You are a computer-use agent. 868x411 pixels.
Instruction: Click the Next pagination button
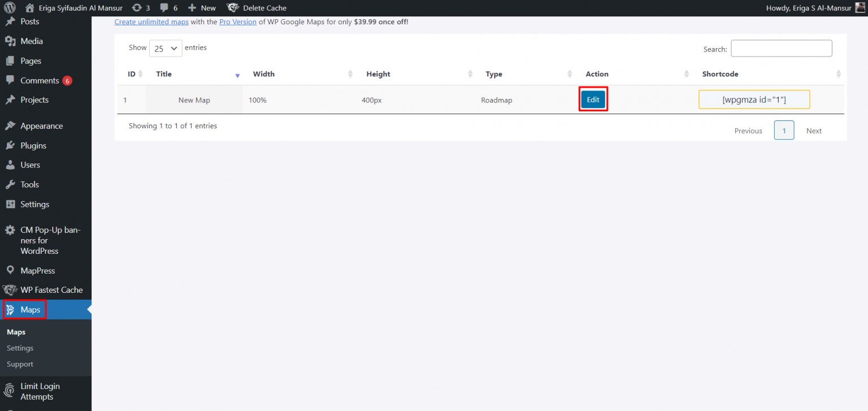pos(814,131)
